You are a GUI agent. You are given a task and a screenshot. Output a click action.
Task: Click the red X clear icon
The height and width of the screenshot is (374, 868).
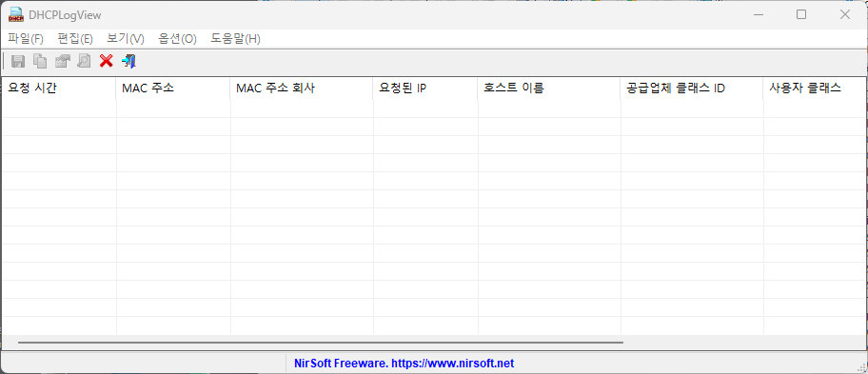click(107, 61)
